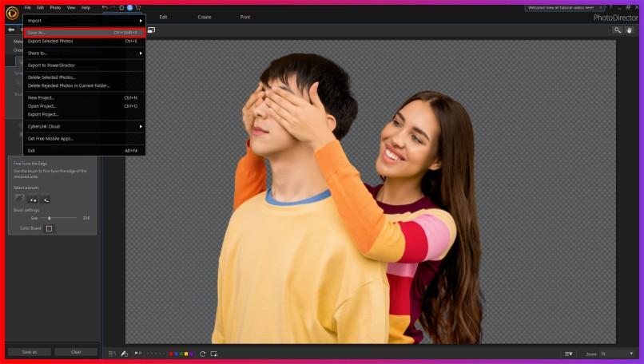Image resolution: width=644 pixels, height=364 pixels.
Task: Select the zoom magnifier tool
Action: pyautogui.click(x=618, y=30)
